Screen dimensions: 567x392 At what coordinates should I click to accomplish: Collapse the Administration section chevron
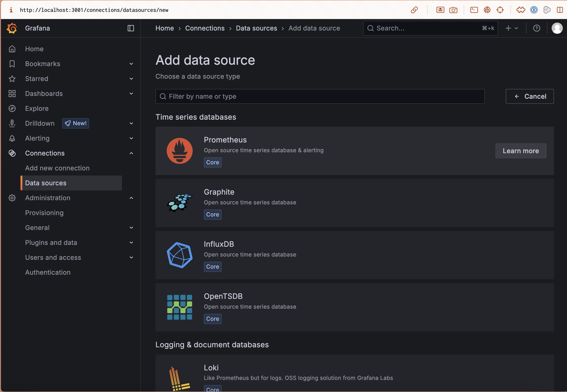point(131,198)
